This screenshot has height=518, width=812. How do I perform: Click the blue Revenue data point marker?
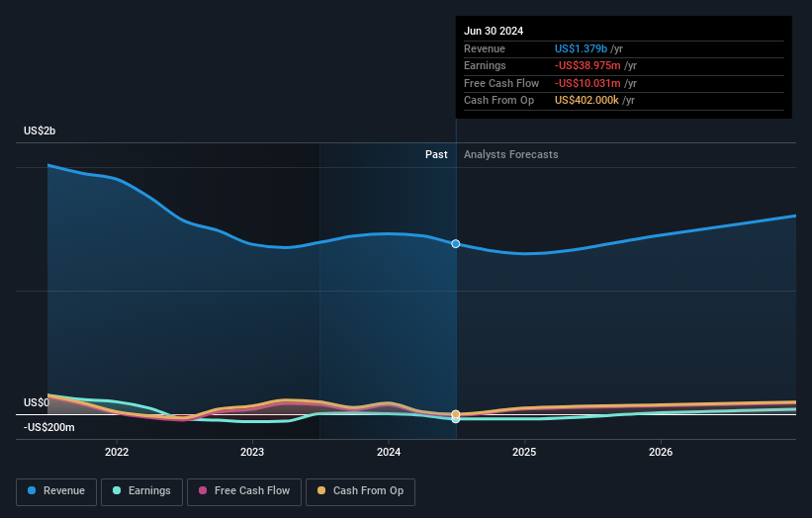tap(456, 244)
